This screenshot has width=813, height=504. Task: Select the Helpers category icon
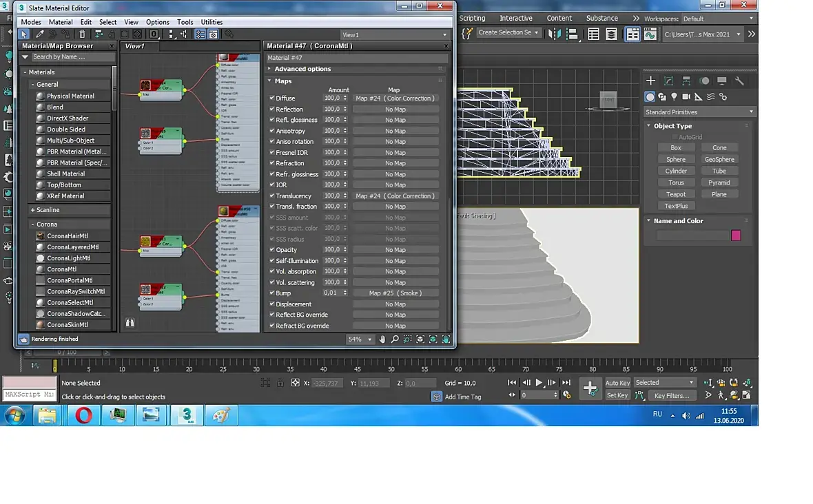coord(699,97)
